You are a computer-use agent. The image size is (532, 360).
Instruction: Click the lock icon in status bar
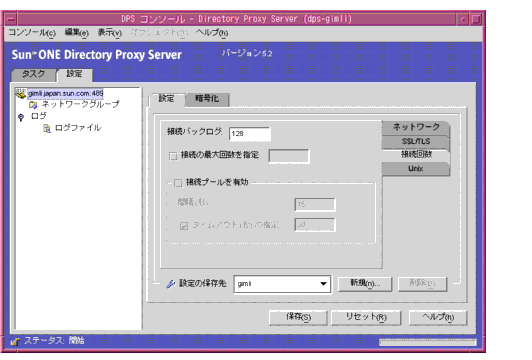[x=15, y=341]
